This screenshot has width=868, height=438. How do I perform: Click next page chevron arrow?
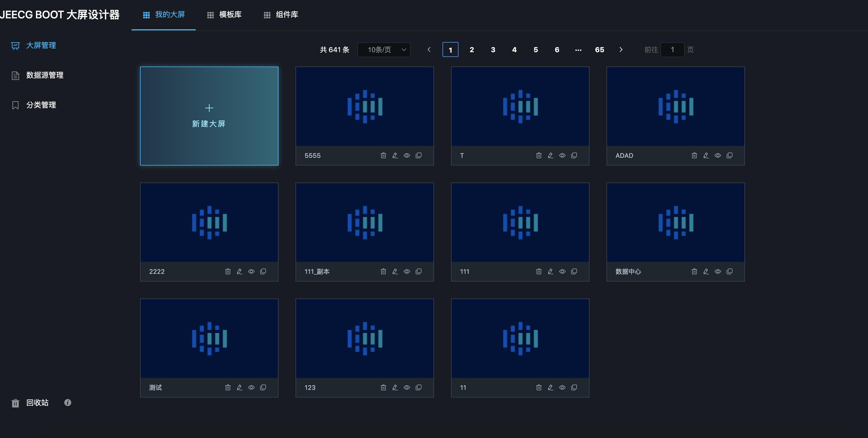621,49
